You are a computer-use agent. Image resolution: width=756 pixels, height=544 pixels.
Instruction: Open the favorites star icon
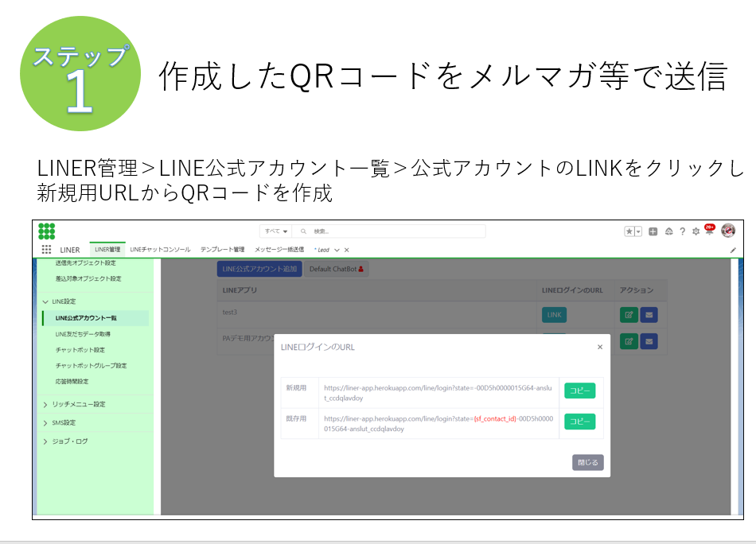[629, 231]
